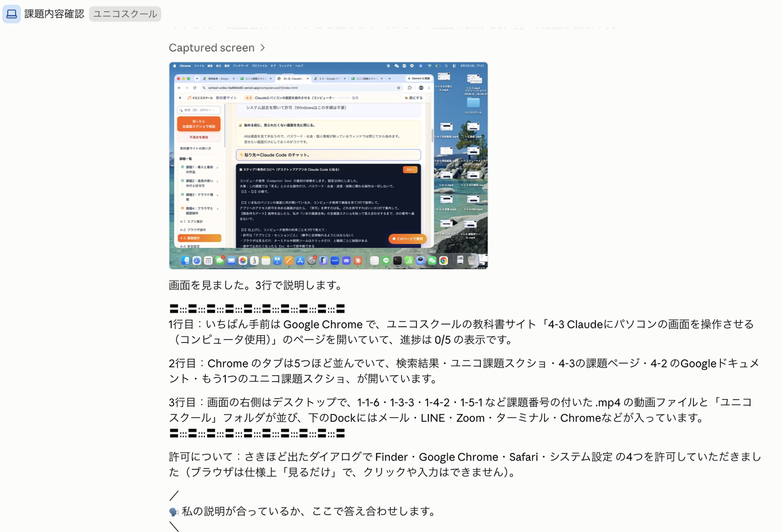
Task: Click the paragraph starting with 2行目
Action: tap(464, 371)
